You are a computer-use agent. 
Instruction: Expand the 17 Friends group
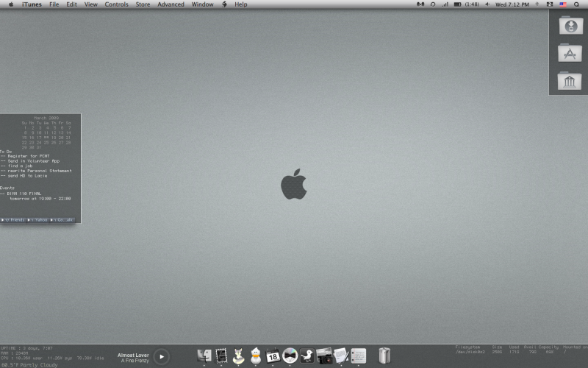point(13,220)
